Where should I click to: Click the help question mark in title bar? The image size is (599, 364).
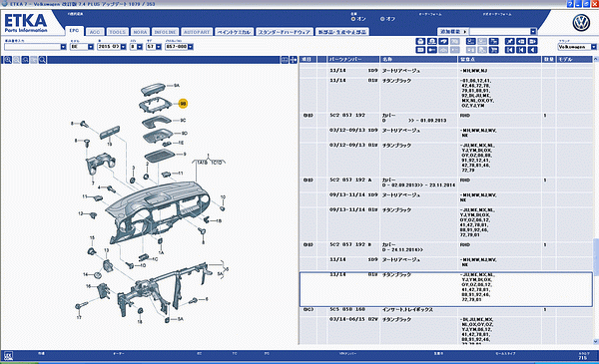click(570, 4)
